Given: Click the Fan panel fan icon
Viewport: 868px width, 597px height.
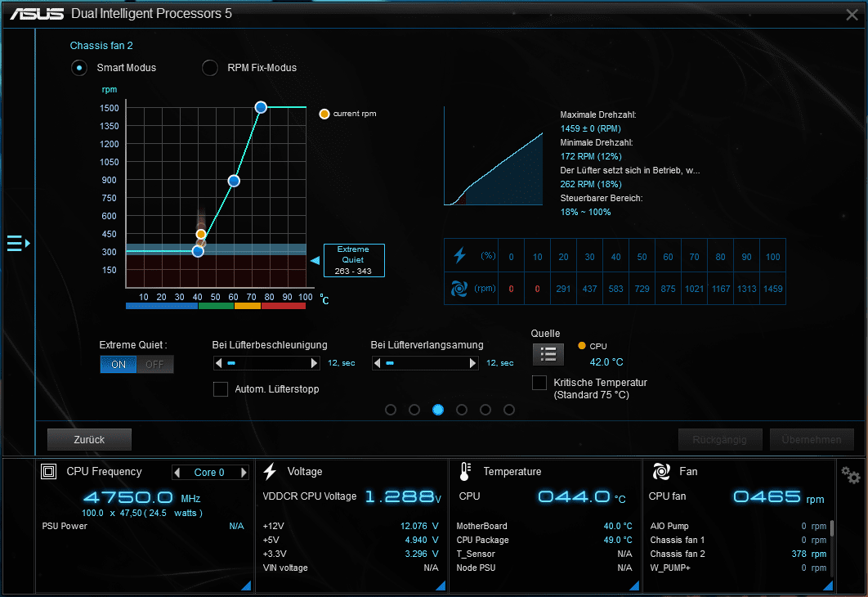Looking at the screenshot, I should 661,471.
